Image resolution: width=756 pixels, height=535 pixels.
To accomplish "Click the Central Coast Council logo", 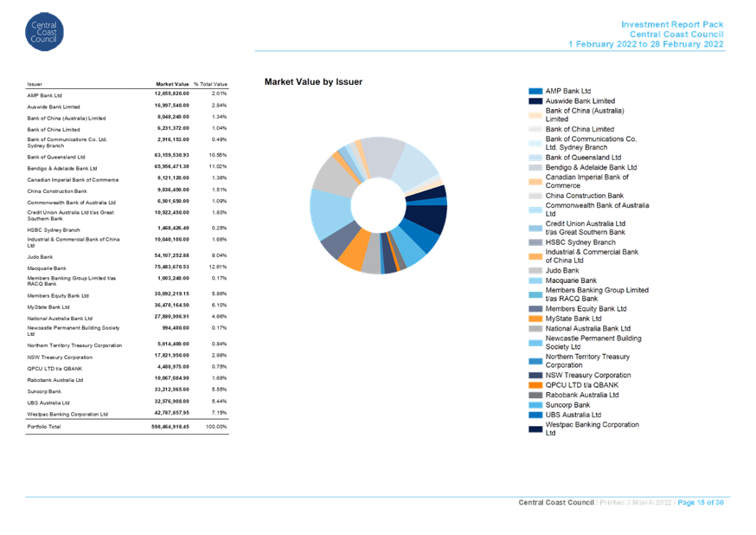I will (x=44, y=32).
